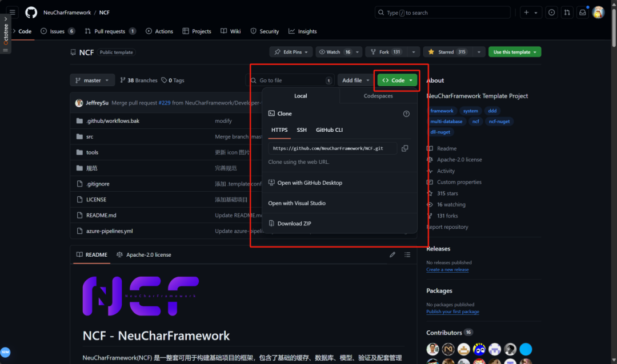Viewport: 617px width, 364px height.
Task: Fork the repository
Action: pos(386,52)
